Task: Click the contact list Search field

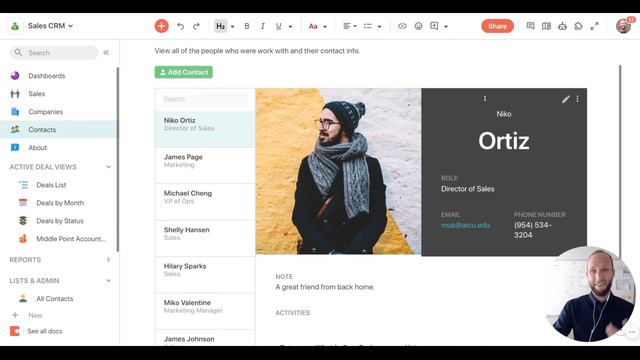Action: point(205,99)
